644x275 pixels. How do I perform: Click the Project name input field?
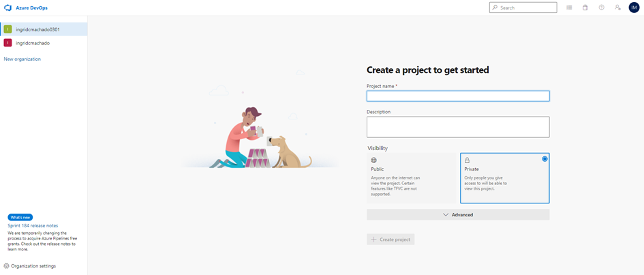click(458, 96)
